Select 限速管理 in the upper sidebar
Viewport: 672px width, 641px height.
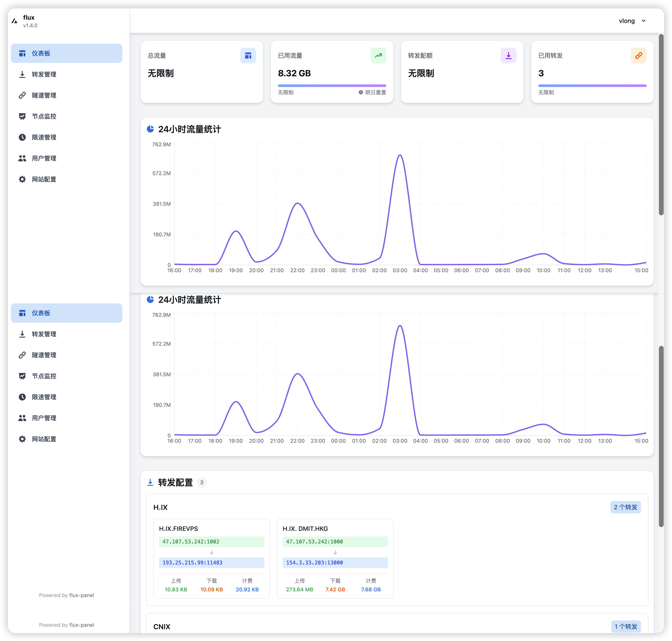pyautogui.click(x=44, y=137)
